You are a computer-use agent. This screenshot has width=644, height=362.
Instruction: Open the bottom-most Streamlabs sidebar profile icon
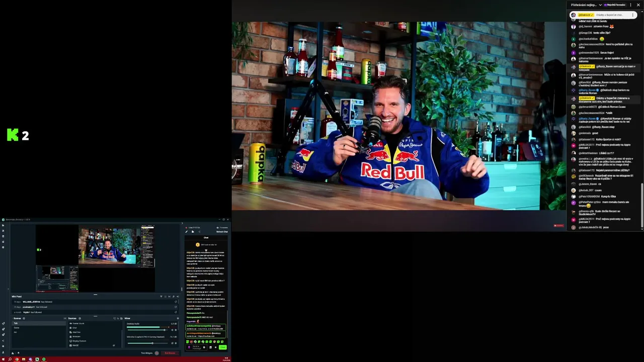[3, 352]
